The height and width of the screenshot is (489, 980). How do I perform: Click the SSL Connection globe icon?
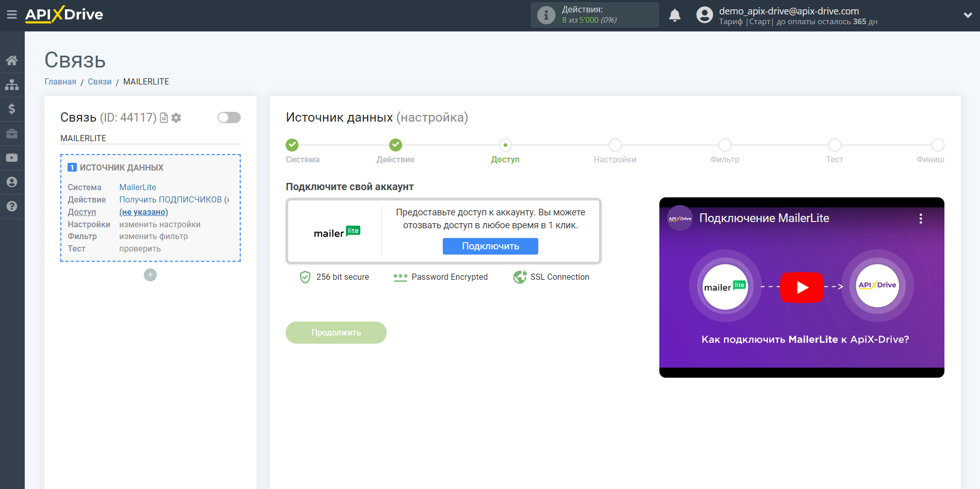[520, 277]
